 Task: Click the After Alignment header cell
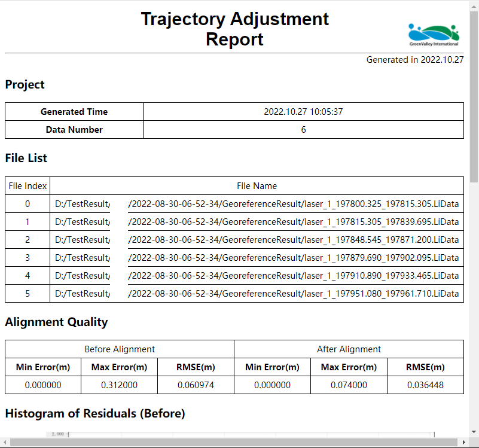[349, 349]
